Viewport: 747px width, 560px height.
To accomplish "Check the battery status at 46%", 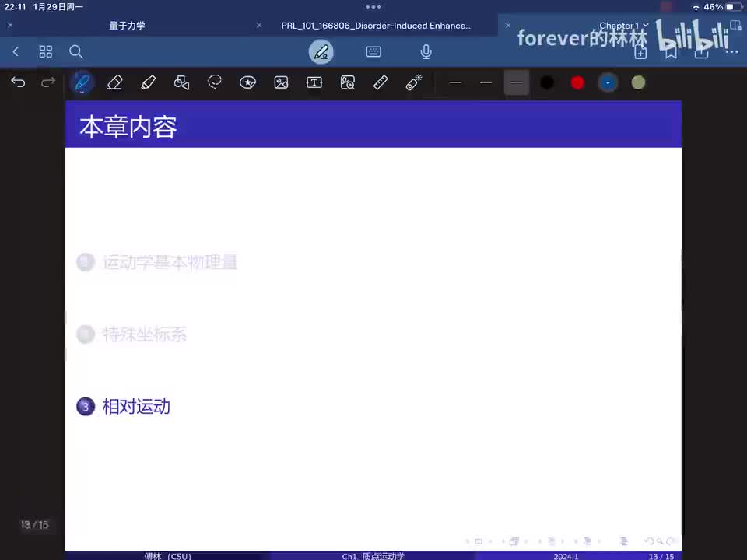I will [x=723, y=7].
